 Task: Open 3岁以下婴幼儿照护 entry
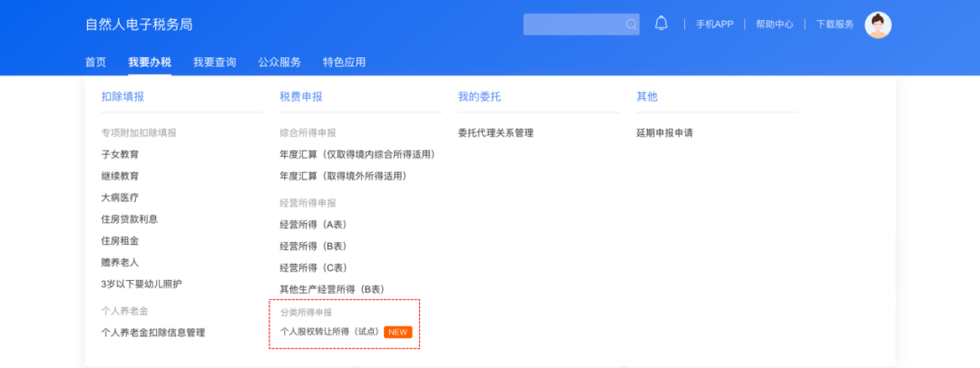(x=142, y=284)
